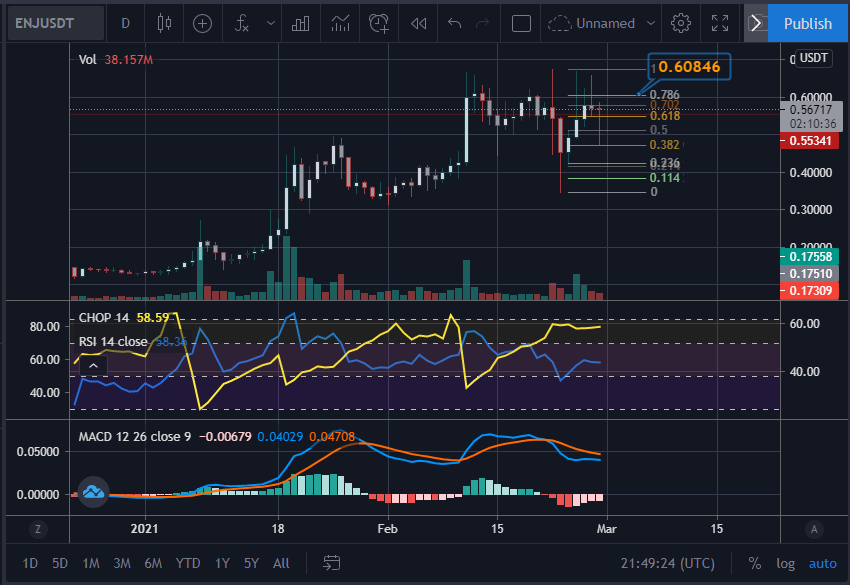
Task: Toggle percent scale mode
Action: [755, 563]
